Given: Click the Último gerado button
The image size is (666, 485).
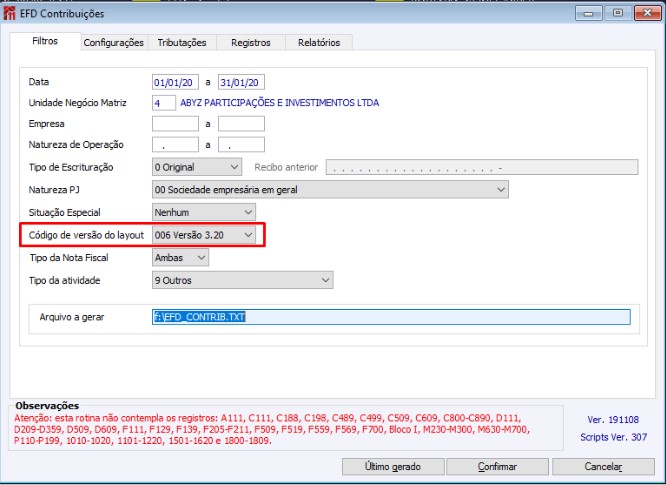Looking at the screenshot, I should (x=393, y=467).
